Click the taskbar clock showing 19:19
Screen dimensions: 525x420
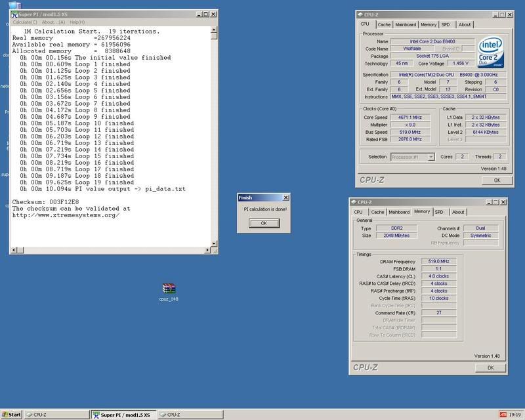click(515, 415)
